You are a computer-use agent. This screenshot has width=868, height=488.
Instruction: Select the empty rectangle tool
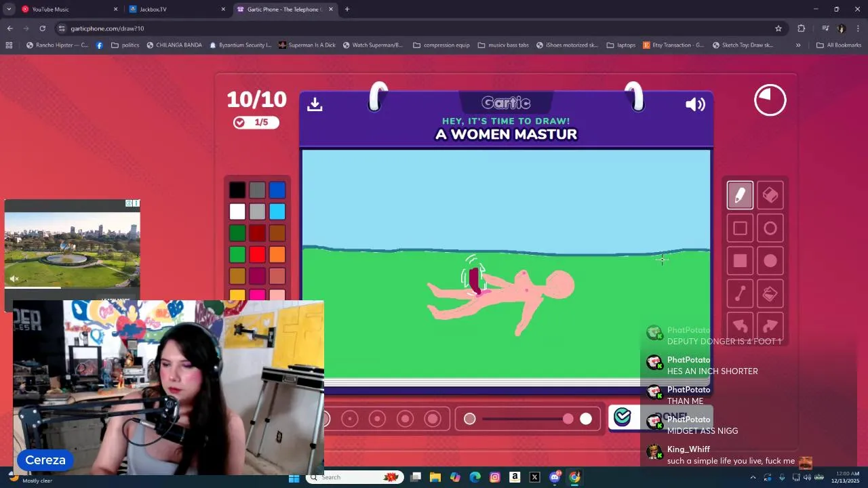(740, 228)
